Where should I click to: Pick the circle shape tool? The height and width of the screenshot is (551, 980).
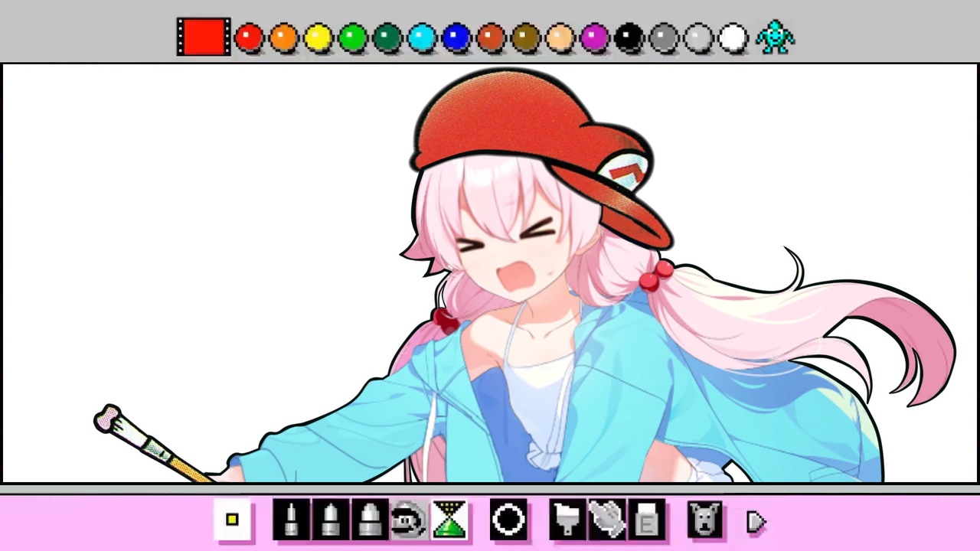tap(508, 520)
